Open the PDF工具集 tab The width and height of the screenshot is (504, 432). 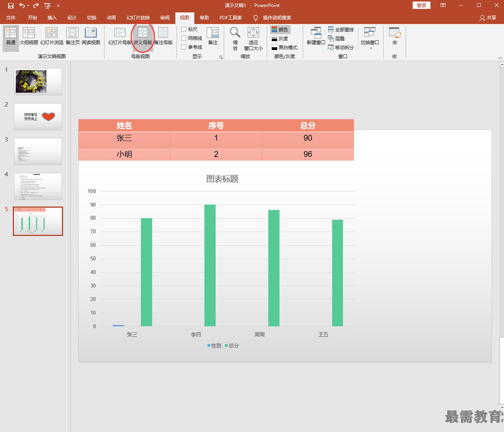point(231,18)
